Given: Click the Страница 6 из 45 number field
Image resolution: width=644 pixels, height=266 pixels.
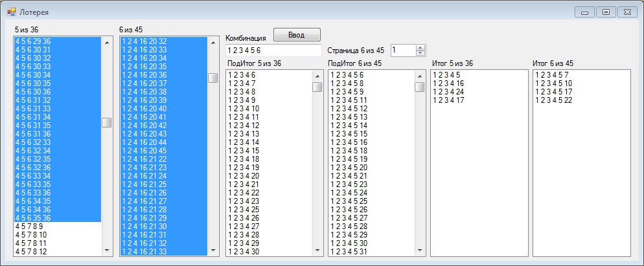Looking at the screenshot, I should pos(403,50).
